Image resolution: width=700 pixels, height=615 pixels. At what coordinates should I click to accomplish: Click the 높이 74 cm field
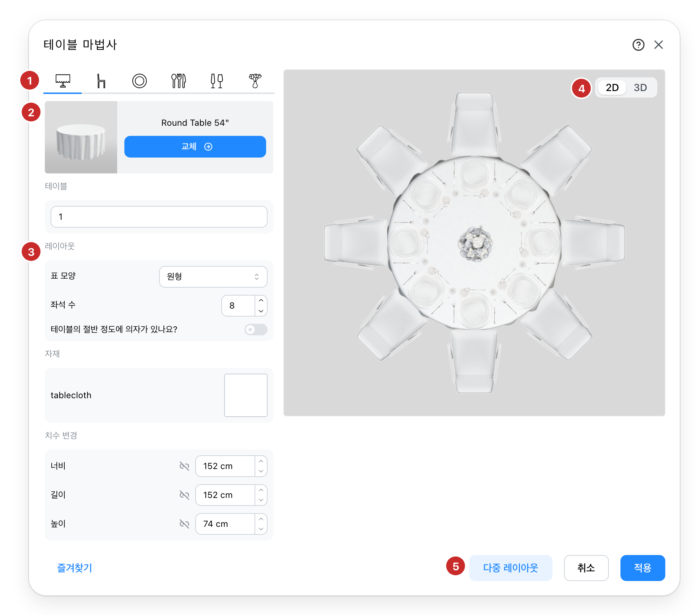pos(225,524)
